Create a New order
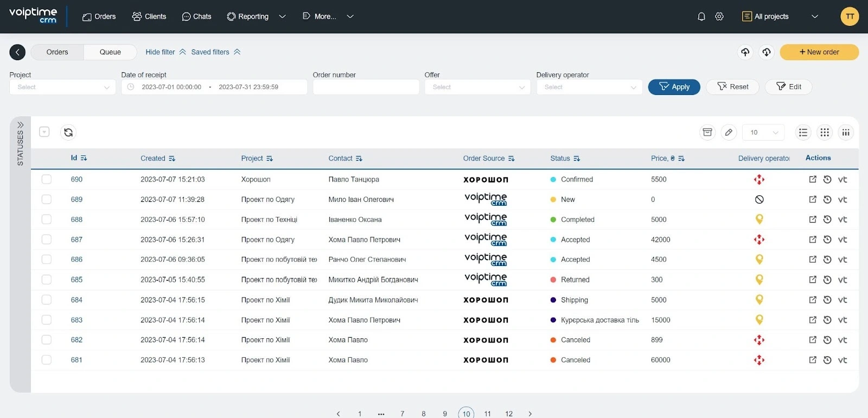The width and height of the screenshot is (868, 418). coord(819,52)
